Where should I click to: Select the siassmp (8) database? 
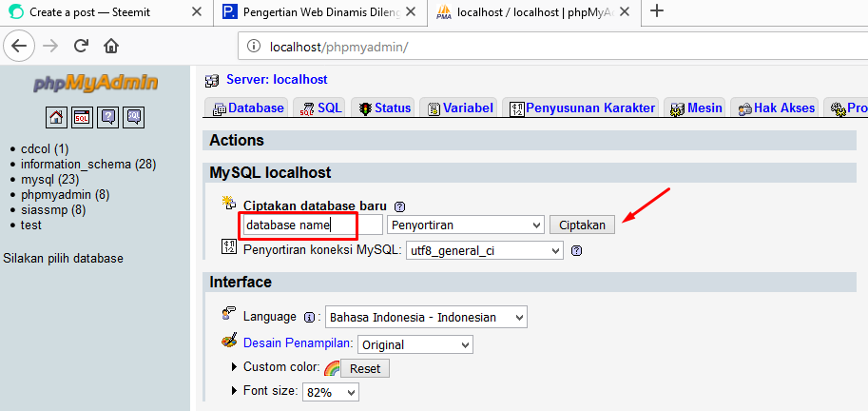click(53, 210)
